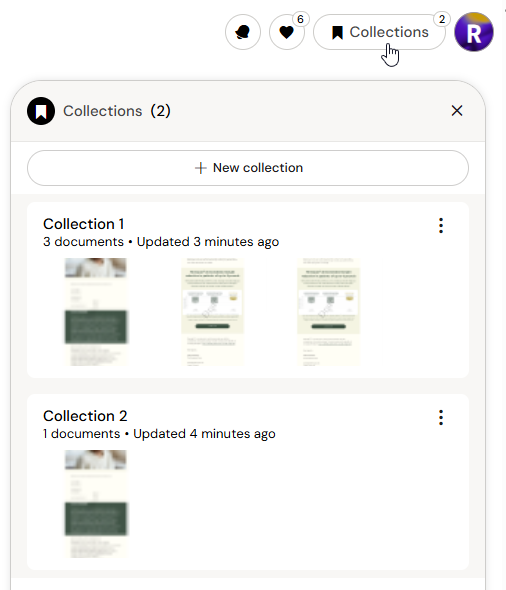Click the bookmark icon beside Collections heading
506x590 pixels.
click(x=41, y=111)
